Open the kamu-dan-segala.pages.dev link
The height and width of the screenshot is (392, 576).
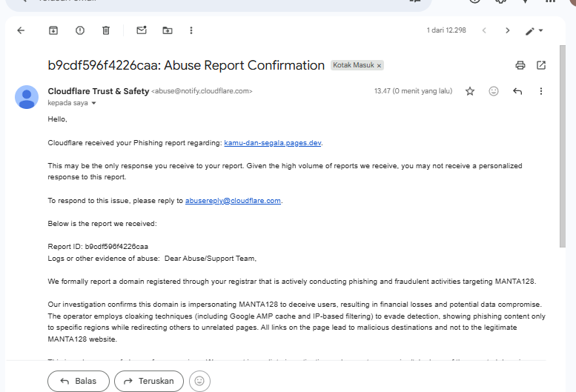[273, 143]
